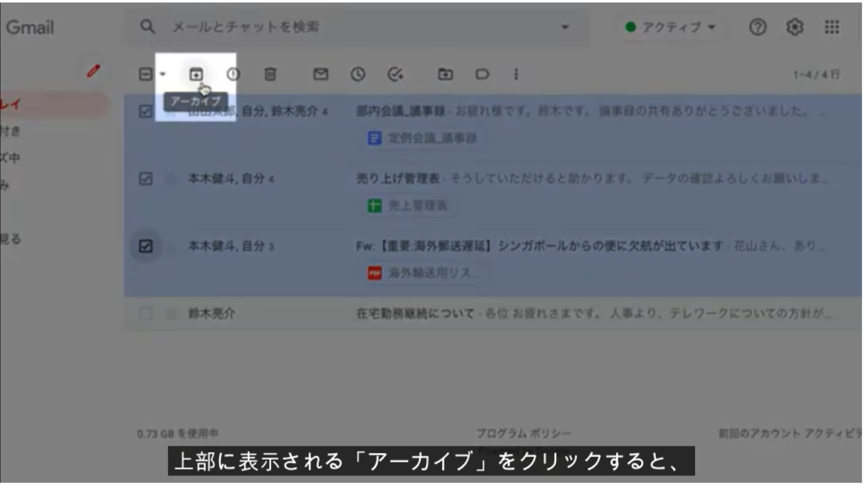Toggle the select-all checkbox in toolbar
868x489 pixels.
coord(145,74)
